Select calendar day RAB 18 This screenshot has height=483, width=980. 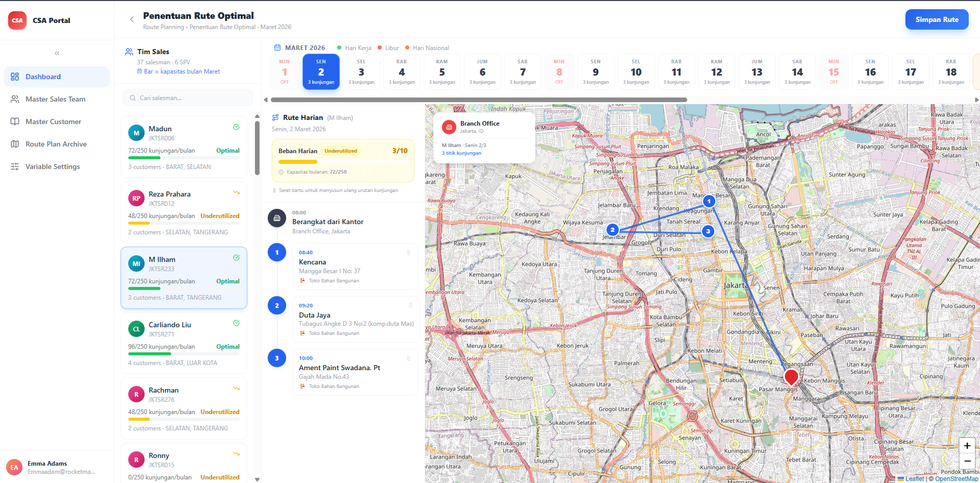click(951, 71)
